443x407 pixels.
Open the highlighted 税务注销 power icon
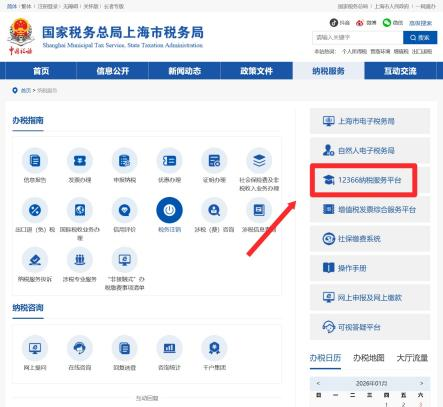click(169, 210)
